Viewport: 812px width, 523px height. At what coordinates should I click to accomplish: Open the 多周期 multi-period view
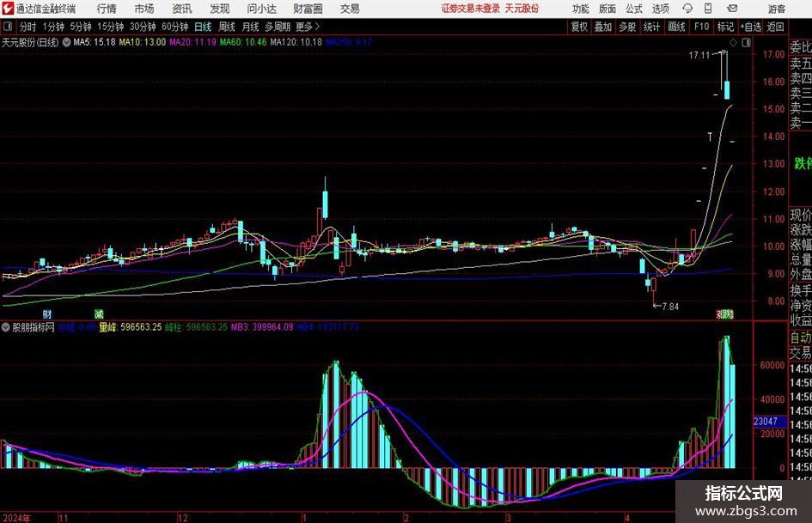pyautogui.click(x=278, y=27)
